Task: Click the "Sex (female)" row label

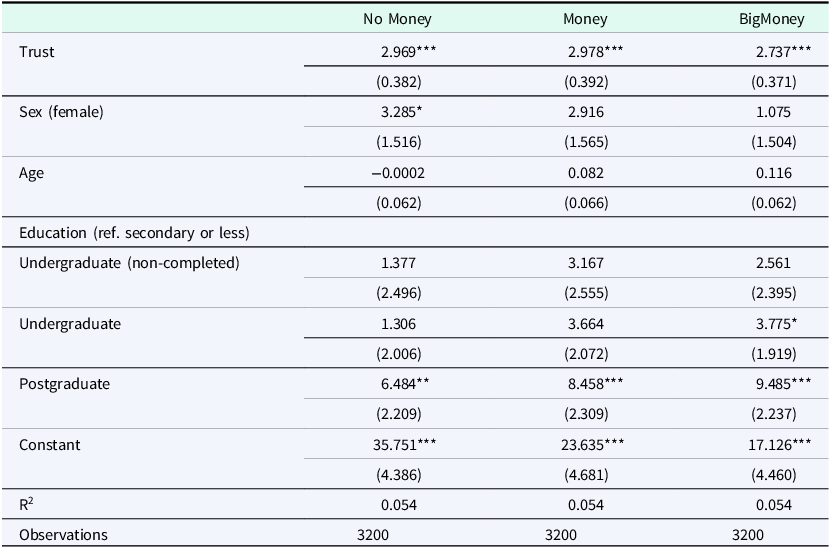Action: pyautogui.click(x=61, y=112)
